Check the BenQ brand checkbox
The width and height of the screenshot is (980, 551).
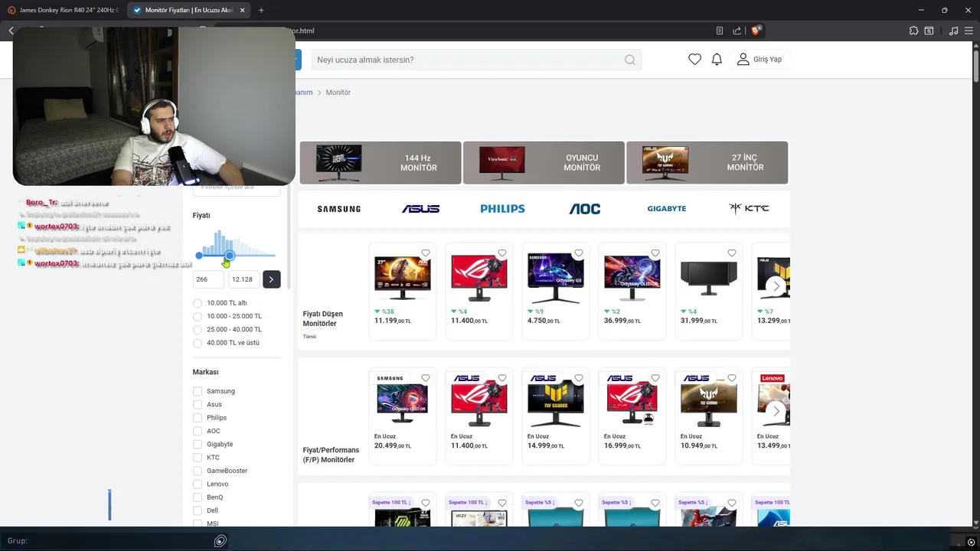coord(198,497)
